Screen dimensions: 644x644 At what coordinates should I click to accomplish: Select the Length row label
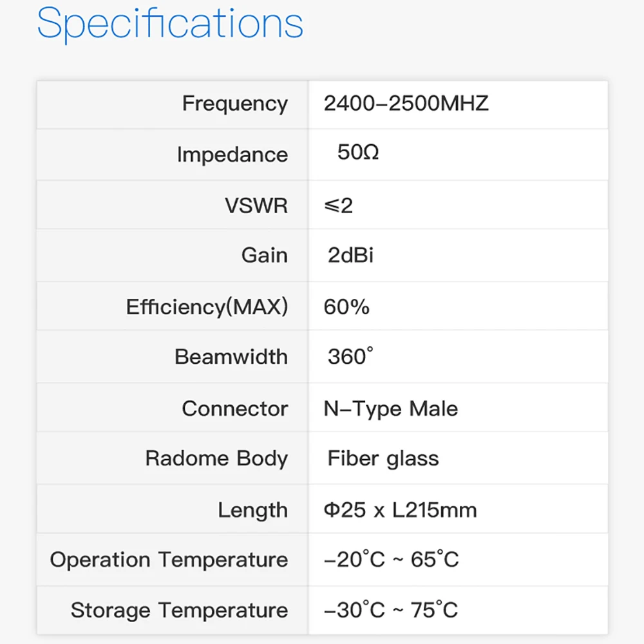pyautogui.click(x=252, y=510)
